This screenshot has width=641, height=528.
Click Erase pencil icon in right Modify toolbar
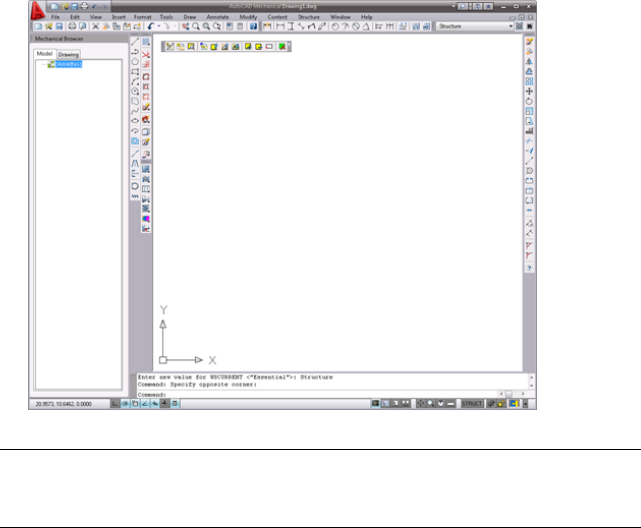529,42
